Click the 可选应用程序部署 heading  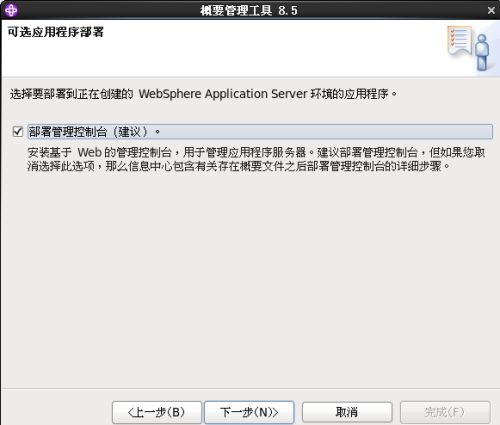point(56,32)
